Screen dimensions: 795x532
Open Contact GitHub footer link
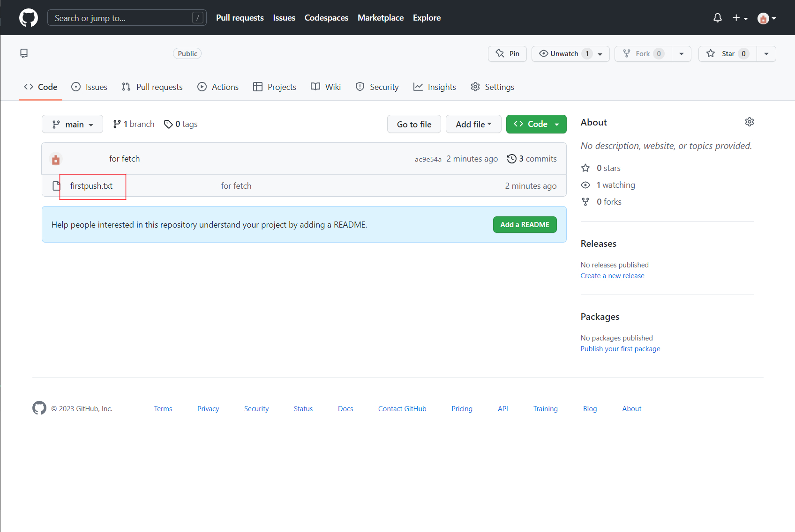coord(402,409)
